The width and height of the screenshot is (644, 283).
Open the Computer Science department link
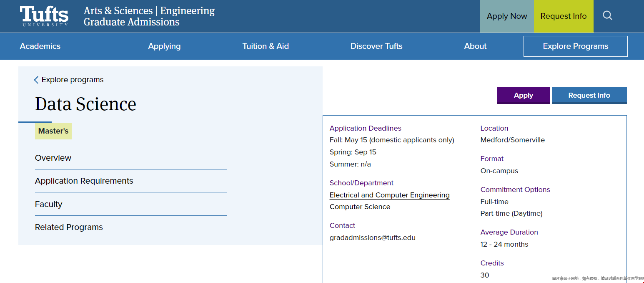pos(360,207)
